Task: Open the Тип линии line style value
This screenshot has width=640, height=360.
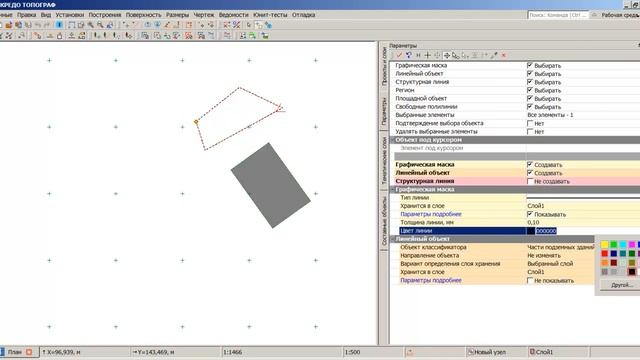Action: point(583,198)
